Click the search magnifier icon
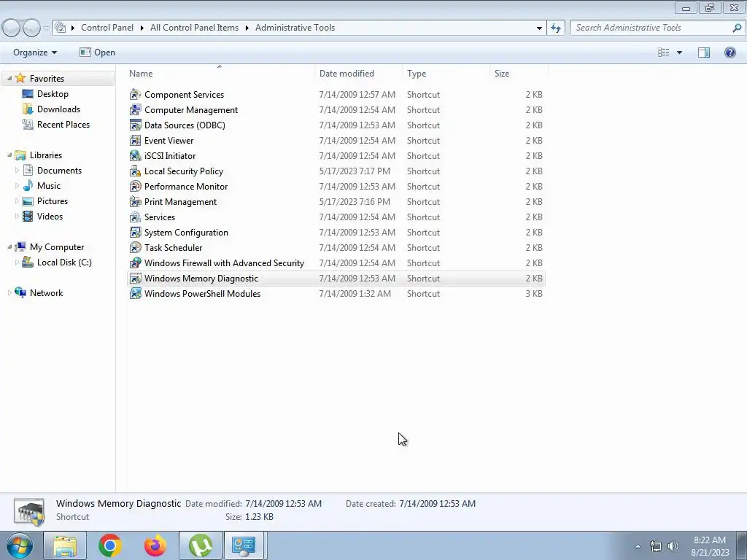The image size is (747, 560). pyautogui.click(x=737, y=28)
